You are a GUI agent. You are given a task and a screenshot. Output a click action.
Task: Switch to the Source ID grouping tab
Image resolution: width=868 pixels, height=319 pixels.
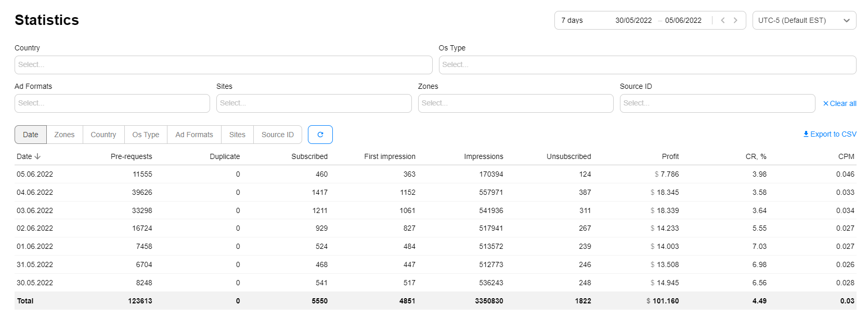point(277,135)
